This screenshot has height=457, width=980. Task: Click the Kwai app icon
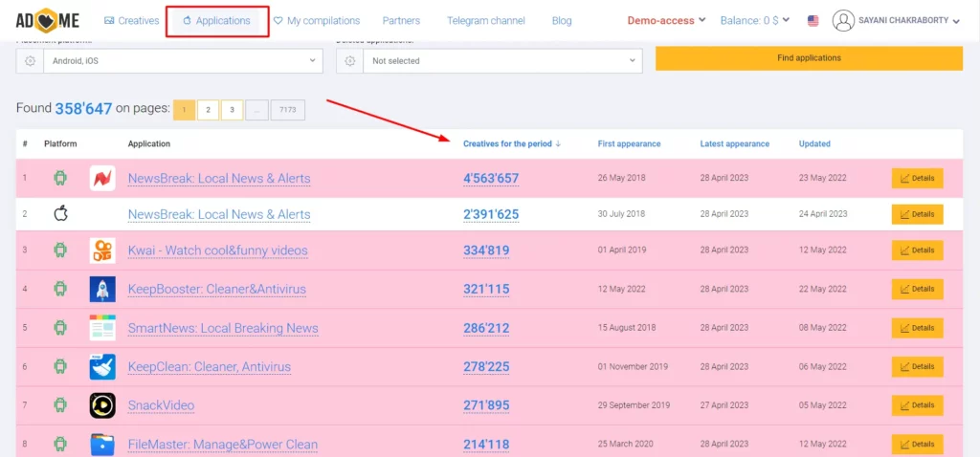(x=102, y=250)
